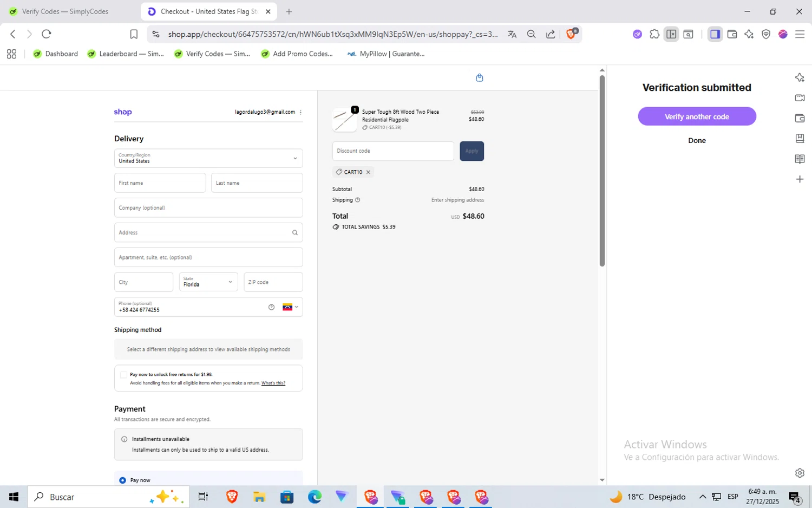Select the Pay now radio option
Image resolution: width=812 pixels, height=508 pixels.
(x=122, y=480)
